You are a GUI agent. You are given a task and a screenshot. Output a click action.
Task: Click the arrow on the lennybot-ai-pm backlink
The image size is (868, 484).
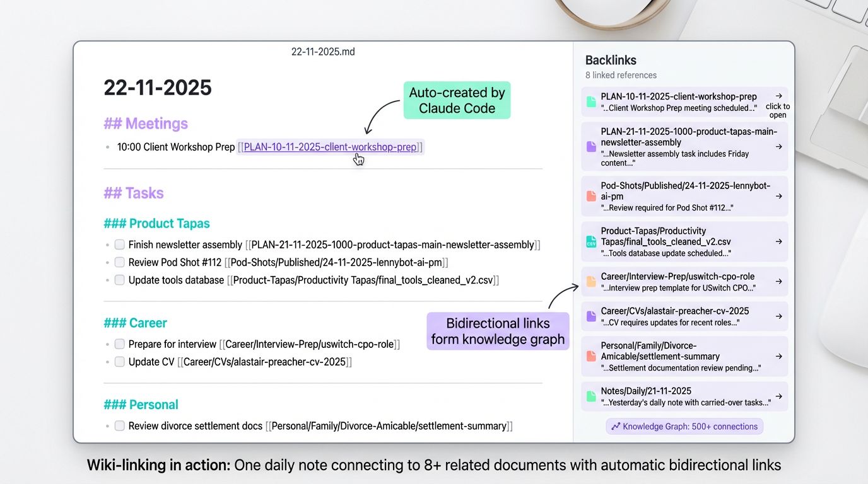(778, 196)
